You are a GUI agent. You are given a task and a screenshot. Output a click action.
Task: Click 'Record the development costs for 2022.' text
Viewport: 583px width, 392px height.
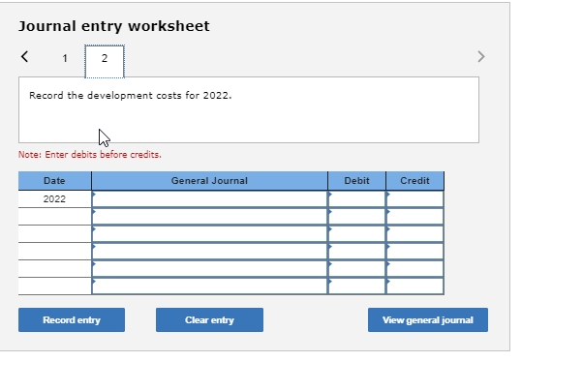(x=130, y=96)
